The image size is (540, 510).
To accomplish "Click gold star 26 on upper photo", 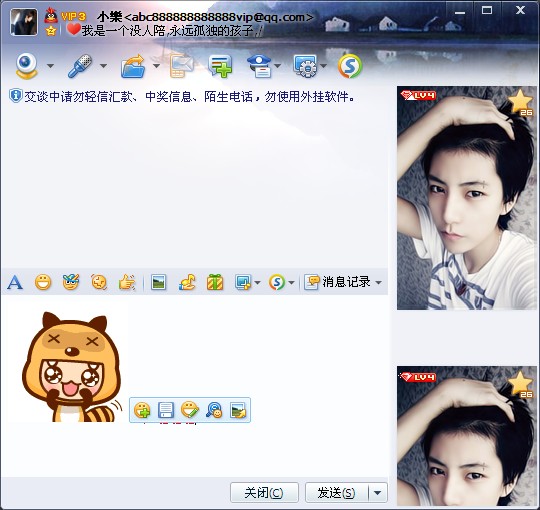I will coord(520,103).
